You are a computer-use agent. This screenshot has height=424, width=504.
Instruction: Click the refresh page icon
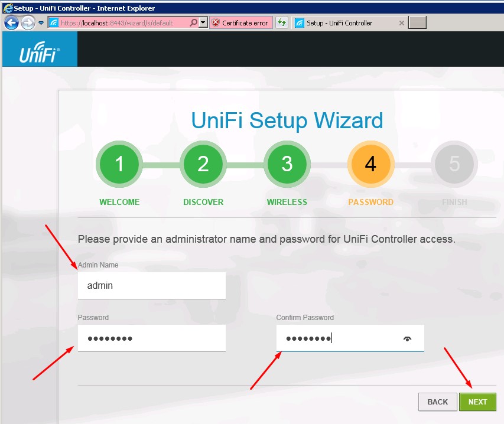click(x=282, y=23)
